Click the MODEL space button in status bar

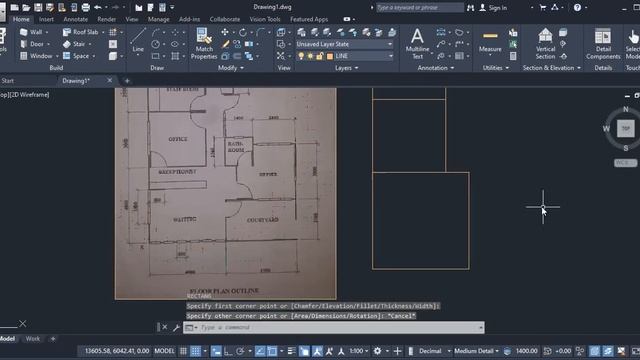164,351
